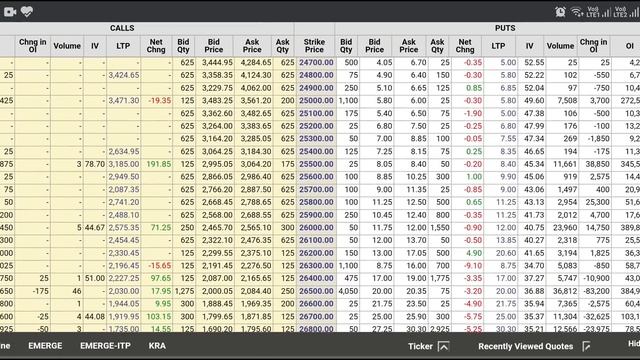Expand the Ticker panel arrow
640x360 pixels.
[443, 347]
